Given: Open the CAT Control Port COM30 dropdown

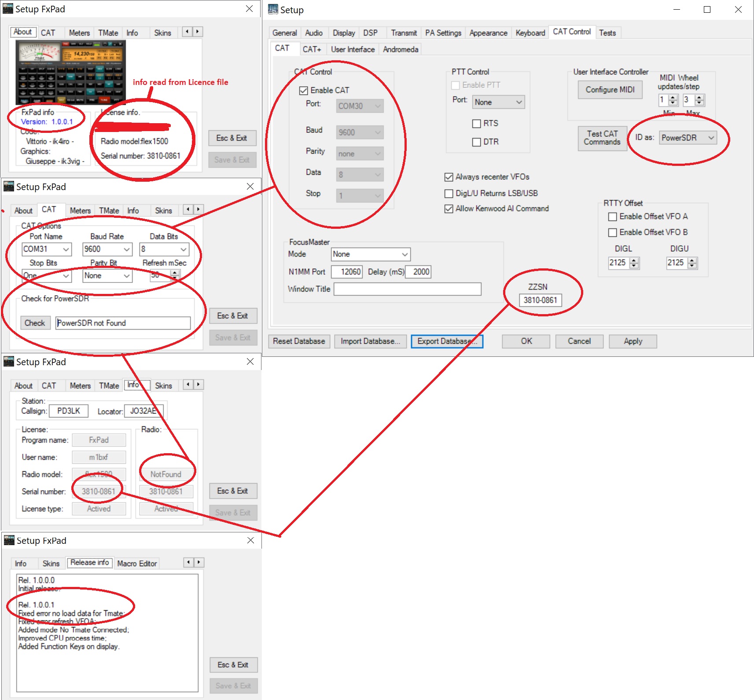Looking at the screenshot, I should [x=360, y=106].
